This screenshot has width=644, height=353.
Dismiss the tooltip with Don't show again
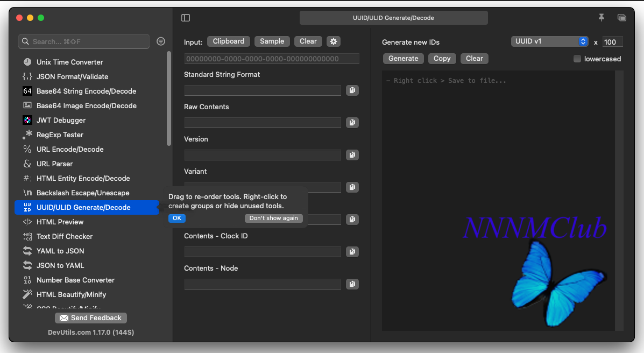click(x=274, y=218)
